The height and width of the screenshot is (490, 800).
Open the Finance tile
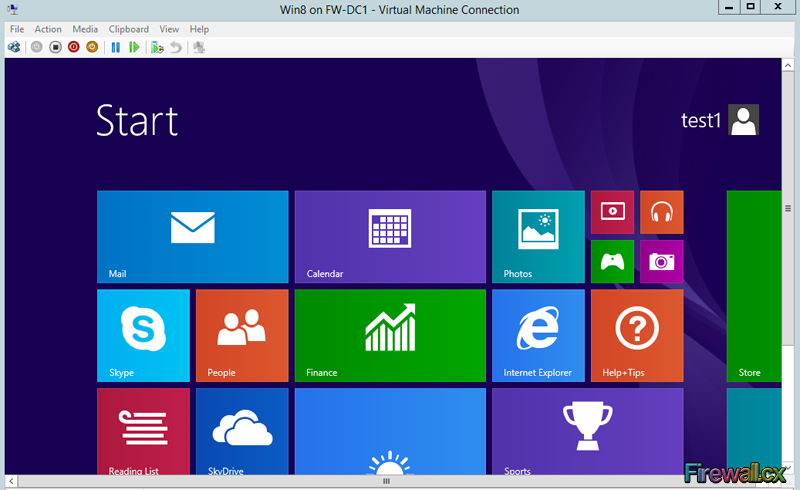(x=390, y=335)
